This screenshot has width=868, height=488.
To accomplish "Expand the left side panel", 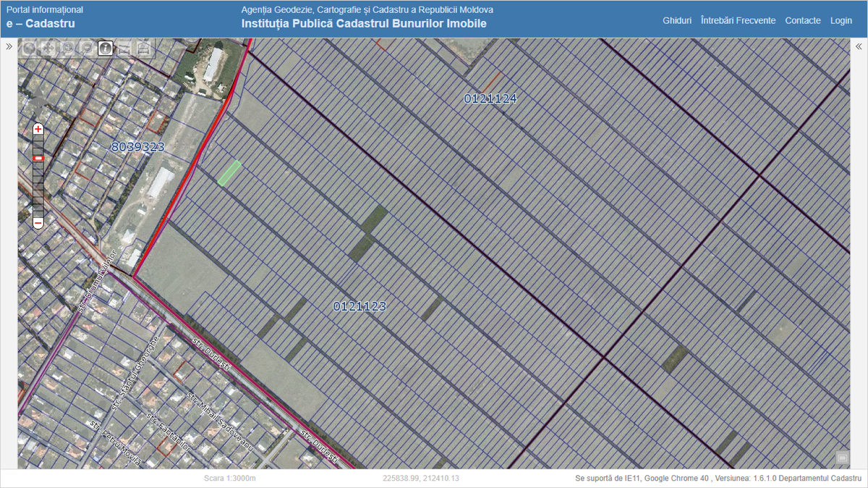I will coord(9,46).
